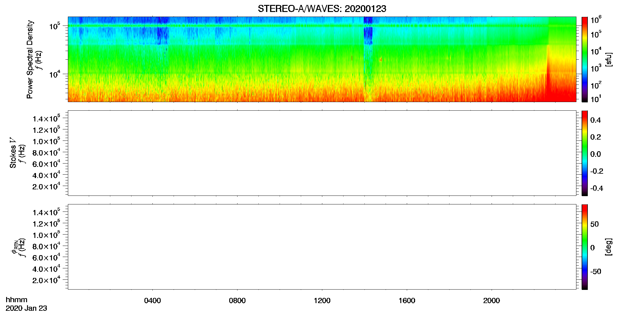Image resolution: width=644 pixels, height=332 pixels.
Task: Click the 10^4 frequency tick on the spectrogram axis
Action: [x=55, y=74]
